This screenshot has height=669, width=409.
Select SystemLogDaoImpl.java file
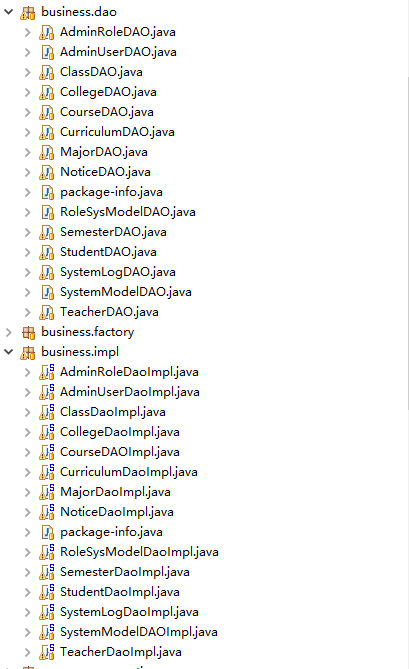[129, 612]
